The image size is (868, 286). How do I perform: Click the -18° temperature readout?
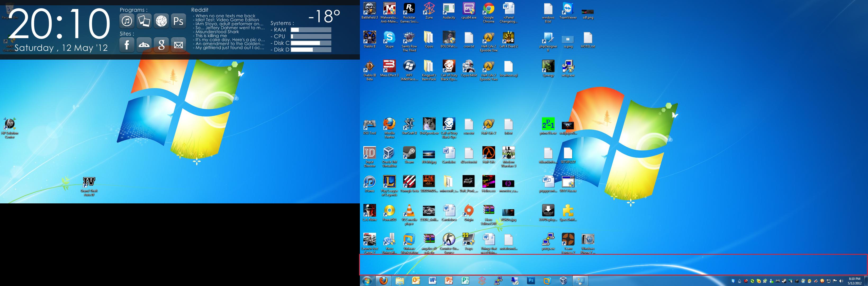tap(324, 16)
